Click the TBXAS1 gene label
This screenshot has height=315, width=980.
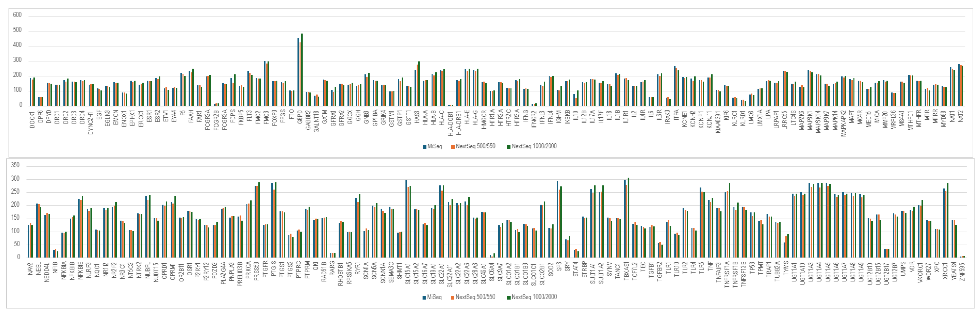tap(626, 271)
